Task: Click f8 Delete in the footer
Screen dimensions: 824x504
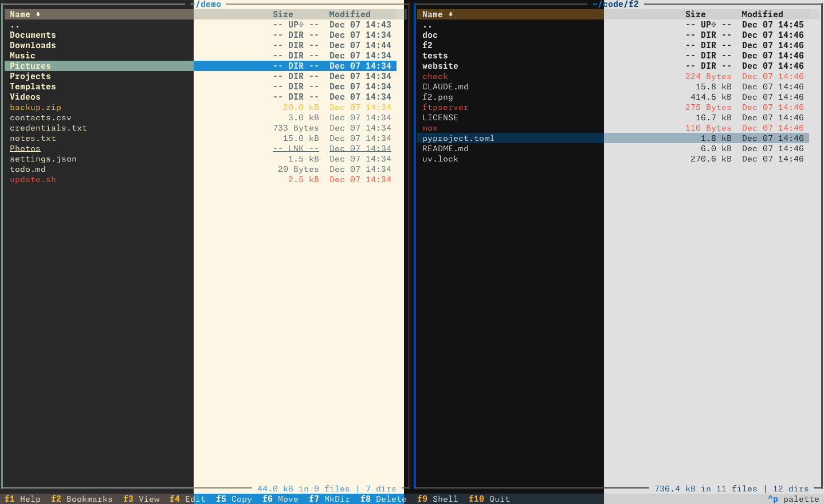Action: point(383,499)
